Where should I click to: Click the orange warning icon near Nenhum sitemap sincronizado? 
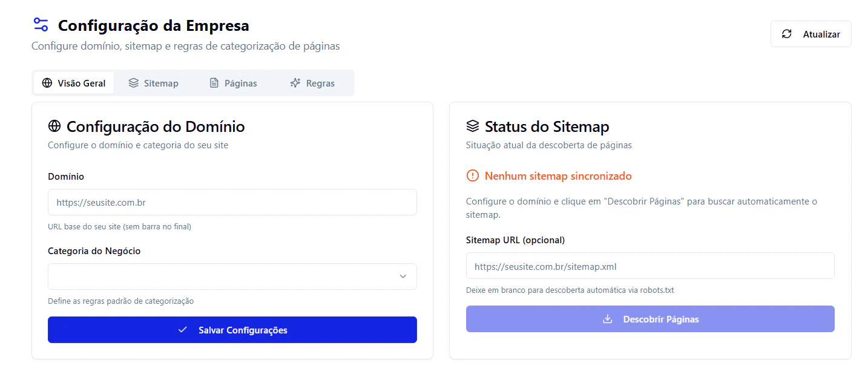pos(472,175)
